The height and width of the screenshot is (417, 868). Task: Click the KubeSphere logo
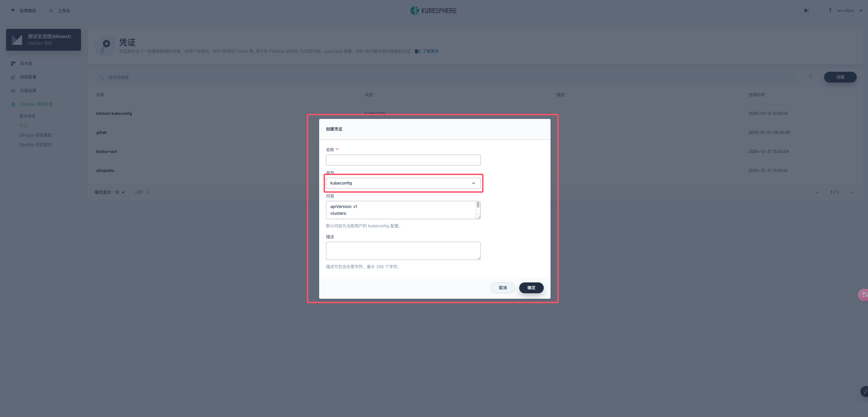[433, 11]
